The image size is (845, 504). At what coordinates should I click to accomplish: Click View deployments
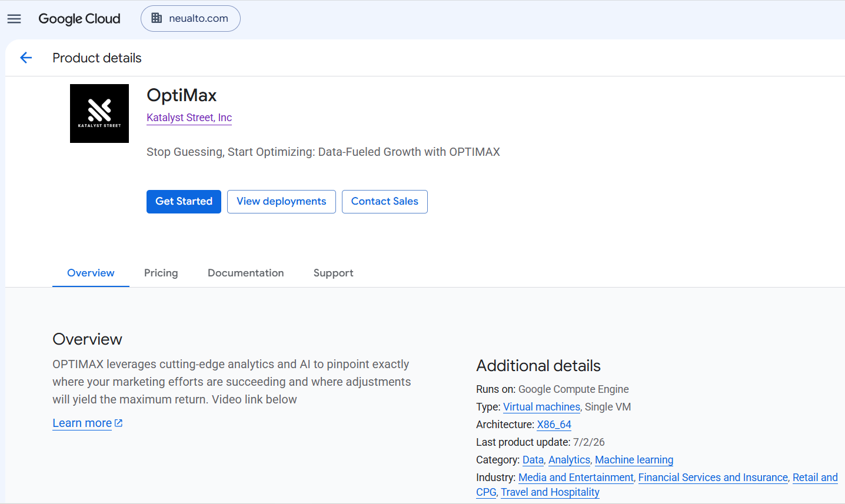tap(281, 202)
